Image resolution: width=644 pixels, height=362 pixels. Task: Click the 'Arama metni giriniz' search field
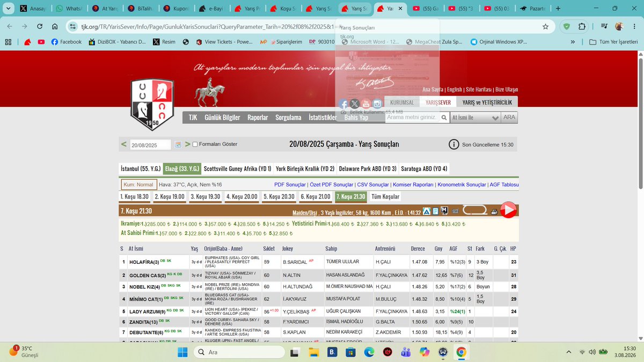[412, 117]
